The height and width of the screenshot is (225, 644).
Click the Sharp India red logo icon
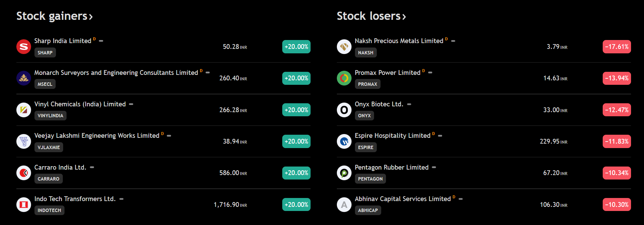tap(24, 47)
